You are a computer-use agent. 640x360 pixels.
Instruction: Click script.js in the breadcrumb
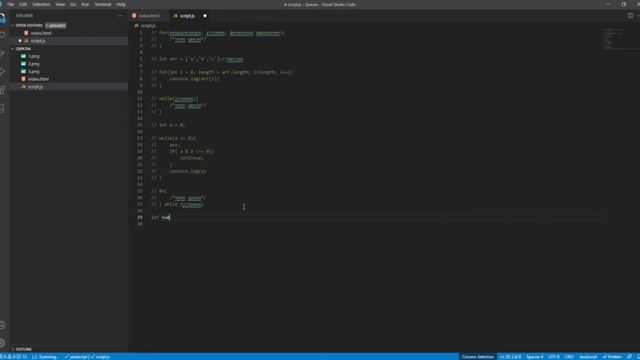pos(148,26)
